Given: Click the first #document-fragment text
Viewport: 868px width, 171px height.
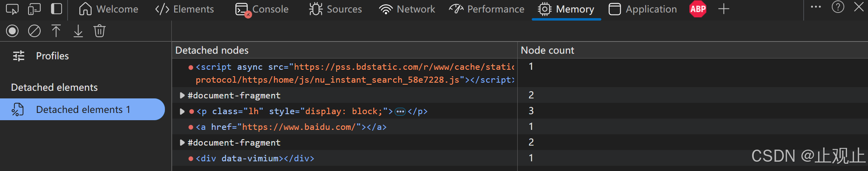Looking at the screenshot, I should [234, 95].
